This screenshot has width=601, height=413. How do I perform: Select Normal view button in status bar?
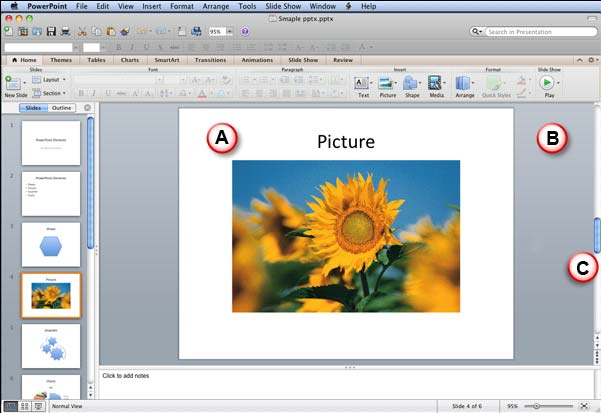(10, 406)
